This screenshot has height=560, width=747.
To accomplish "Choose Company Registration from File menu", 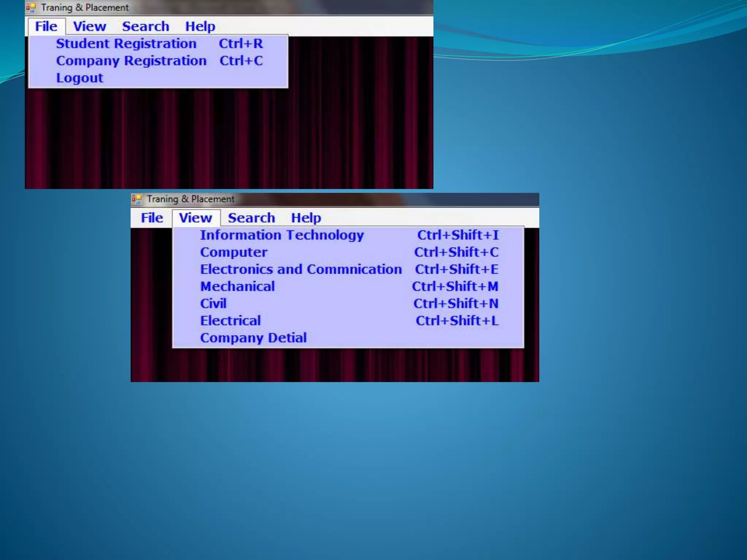I will [131, 61].
